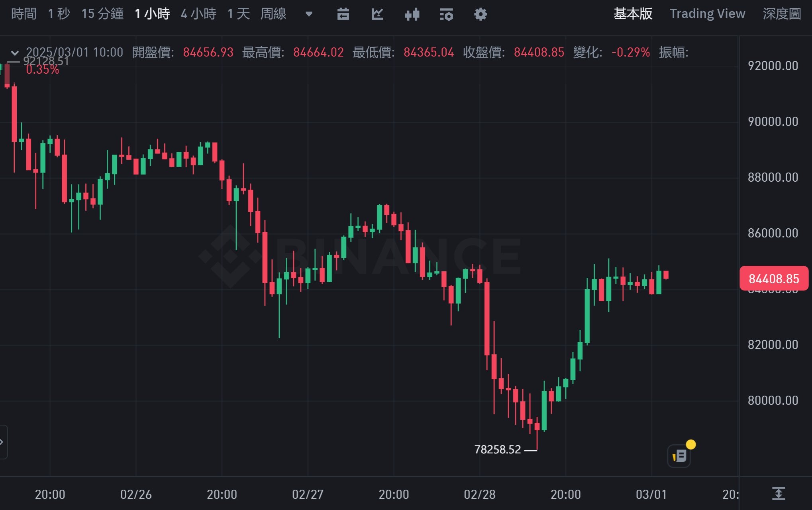The width and height of the screenshot is (812, 510).
Task: Click the red 84408.85 price label
Action: (773, 279)
